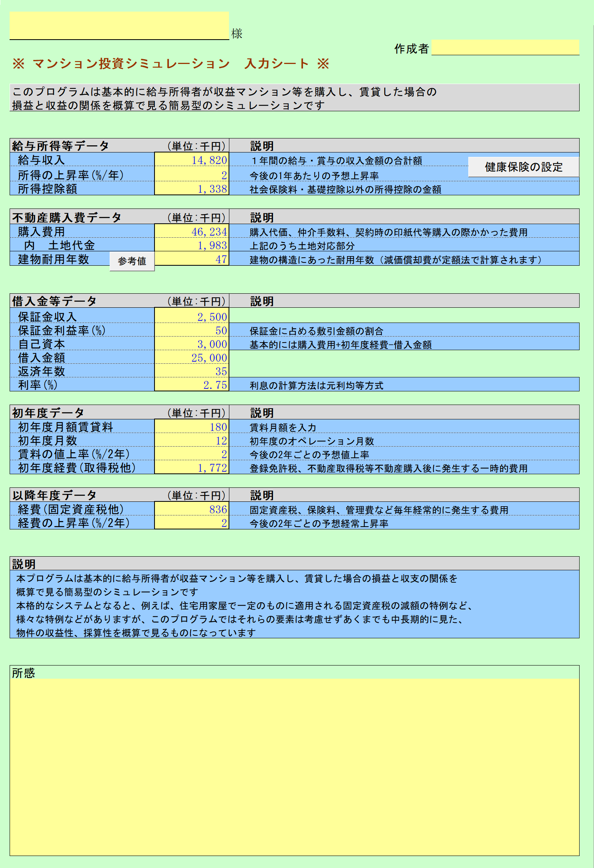Click the 初年度月数 row label

tap(47, 441)
